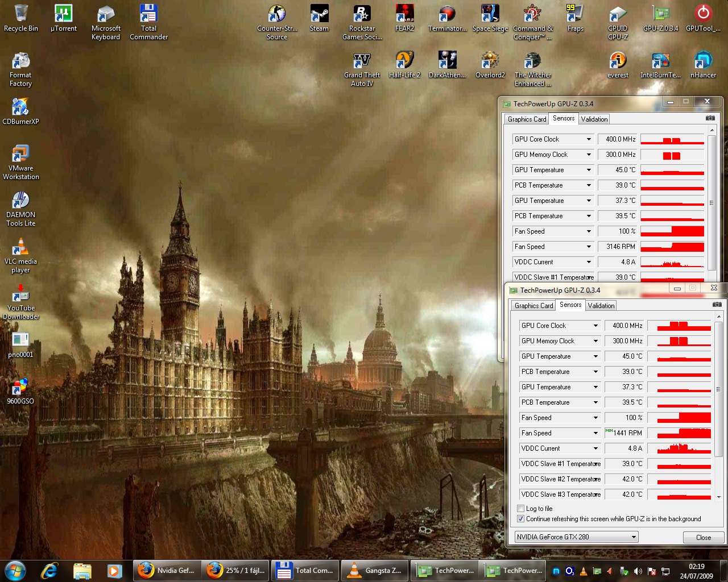Screen dimensions: 728x582
Task: Open the 25% download Firefox taskbar button
Action: tap(236, 571)
